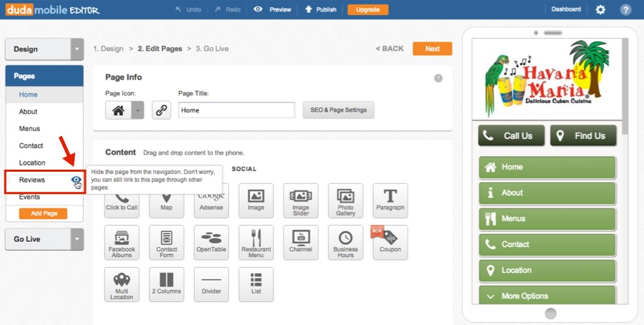The image size is (644, 325).
Task: Pick the Restaurant Menu widget
Action: (x=256, y=243)
